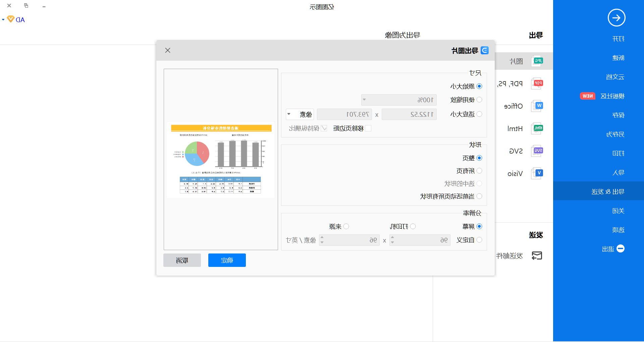The width and height of the screenshot is (644, 342).
Task: Click the second 96 resolution input field
Action: point(349,240)
